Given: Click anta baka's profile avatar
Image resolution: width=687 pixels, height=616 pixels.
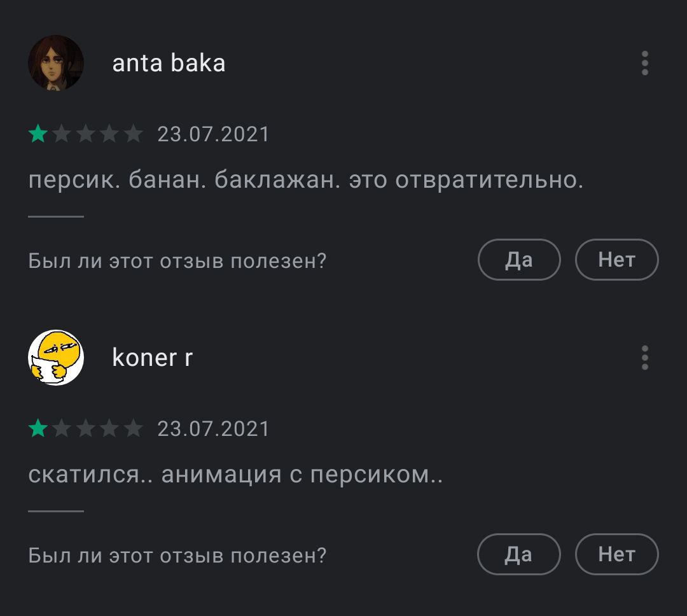Looking at the screenshot, I should click(x=56, y=63).
